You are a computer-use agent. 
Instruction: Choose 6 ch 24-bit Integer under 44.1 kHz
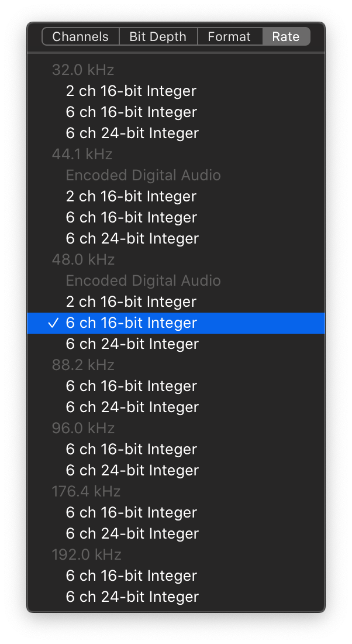coord(132,238)
